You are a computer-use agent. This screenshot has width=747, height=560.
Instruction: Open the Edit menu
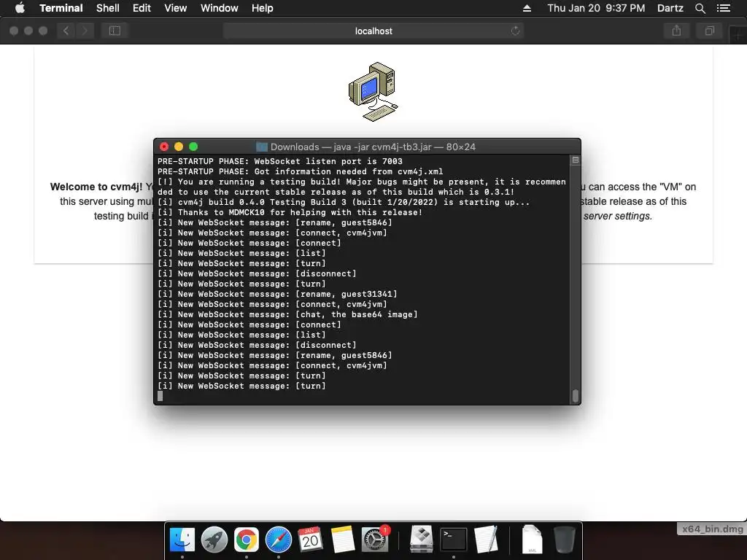(x=142, y=8)
